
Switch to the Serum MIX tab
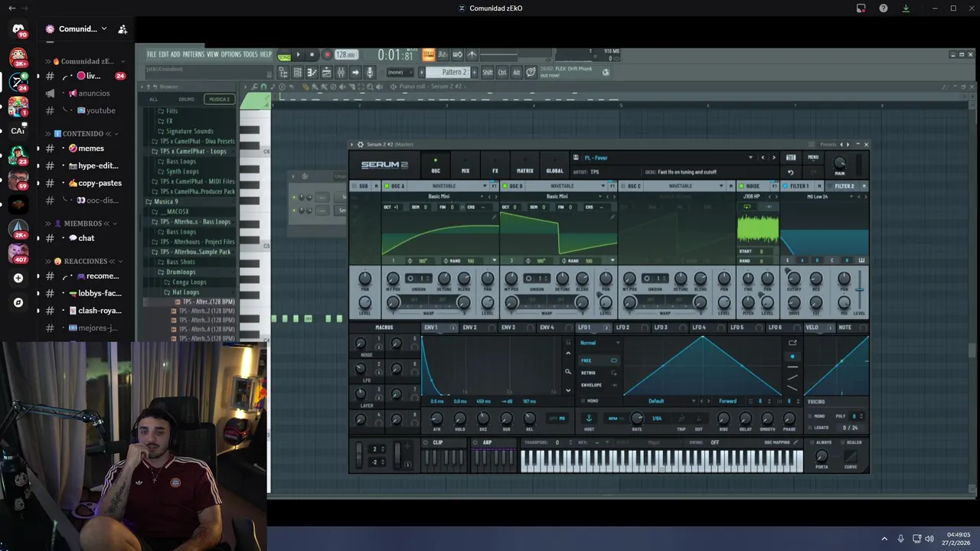pyautogui.click(x=465, y=167)
